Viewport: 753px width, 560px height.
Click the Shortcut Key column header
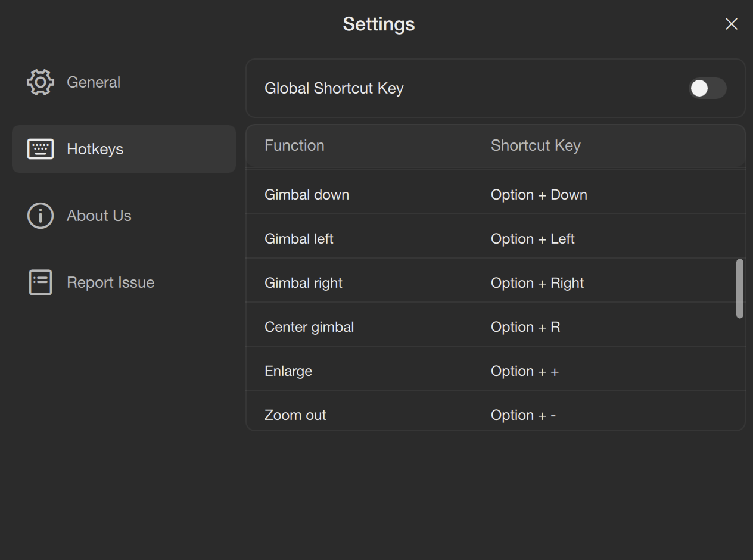pos(536,145)
